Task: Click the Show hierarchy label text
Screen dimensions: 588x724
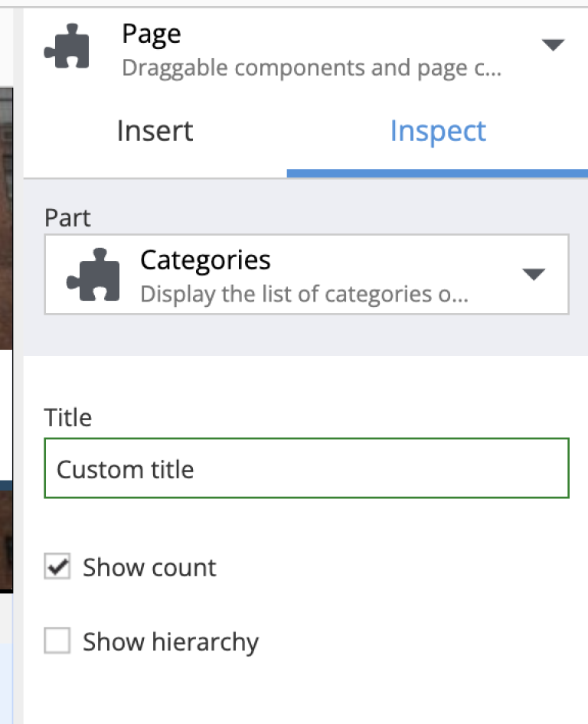Action: tap(171, 641)
